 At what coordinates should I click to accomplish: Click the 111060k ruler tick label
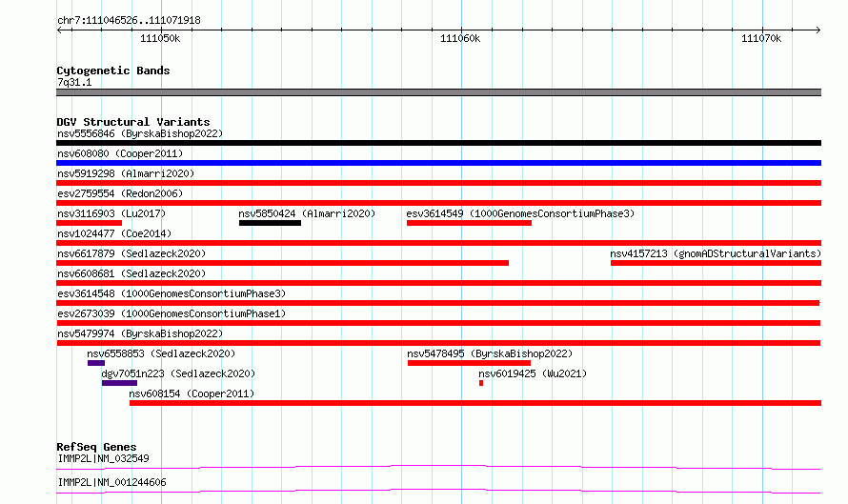click(460, 38)
